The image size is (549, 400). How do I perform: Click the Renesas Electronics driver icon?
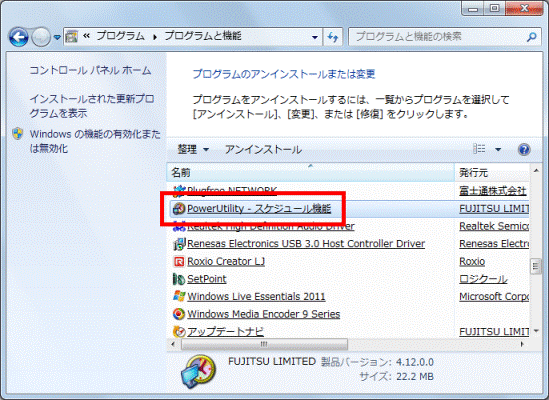179,244
